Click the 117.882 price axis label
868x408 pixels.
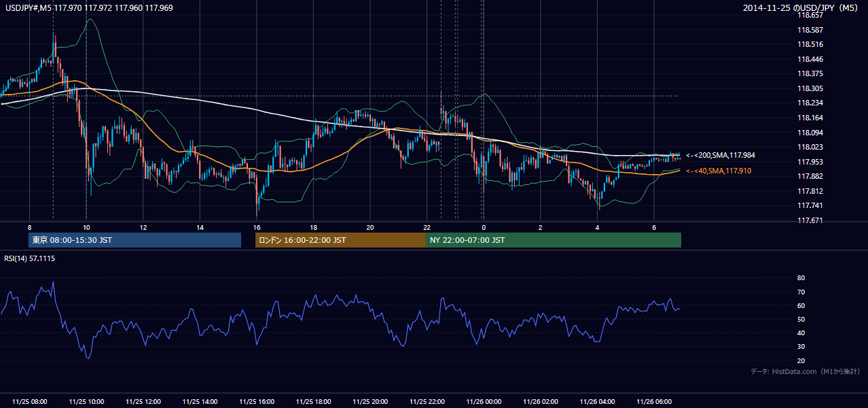[810, 176]
